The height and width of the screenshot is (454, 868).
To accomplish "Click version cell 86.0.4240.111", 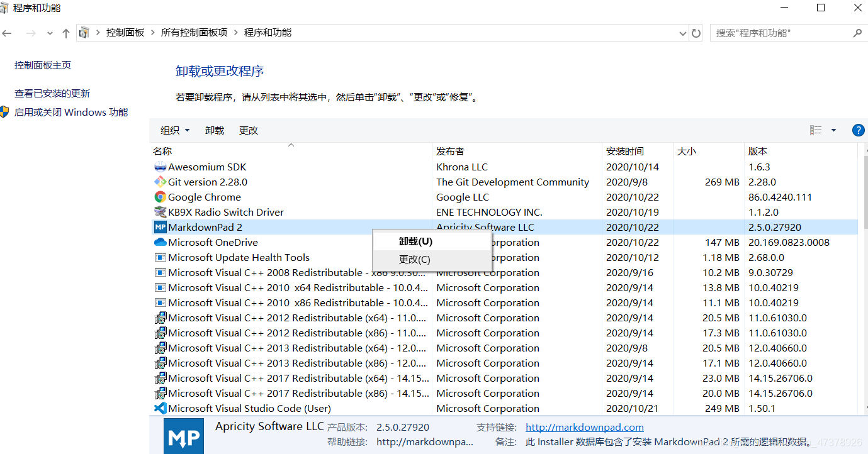I will click(x=780, y=197).
